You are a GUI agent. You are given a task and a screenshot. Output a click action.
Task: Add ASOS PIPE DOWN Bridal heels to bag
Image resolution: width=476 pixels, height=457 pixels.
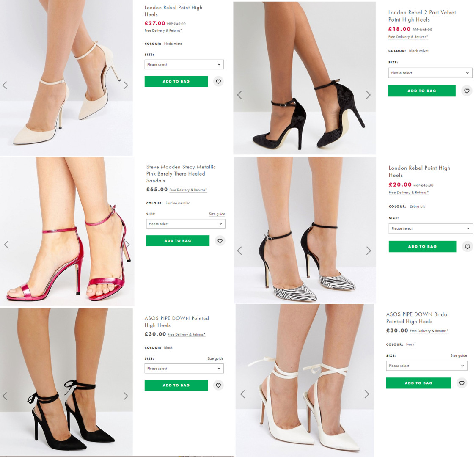coord(418,383)
